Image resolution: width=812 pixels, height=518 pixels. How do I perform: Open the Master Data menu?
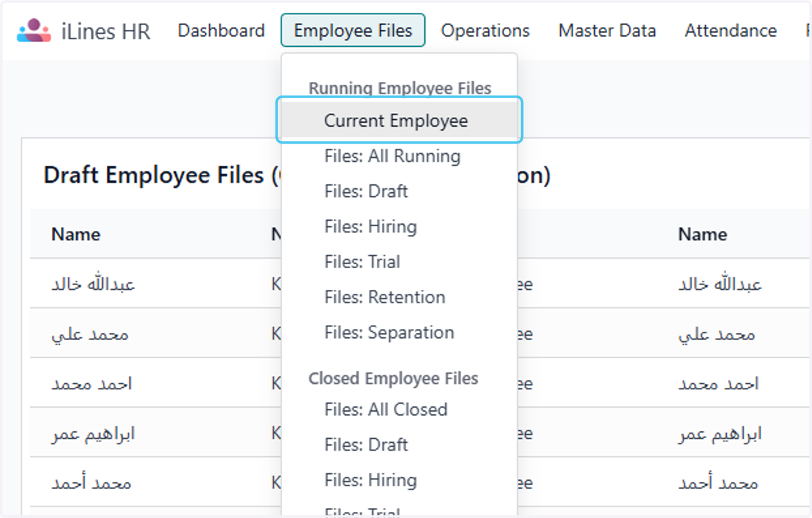point(607,30)
